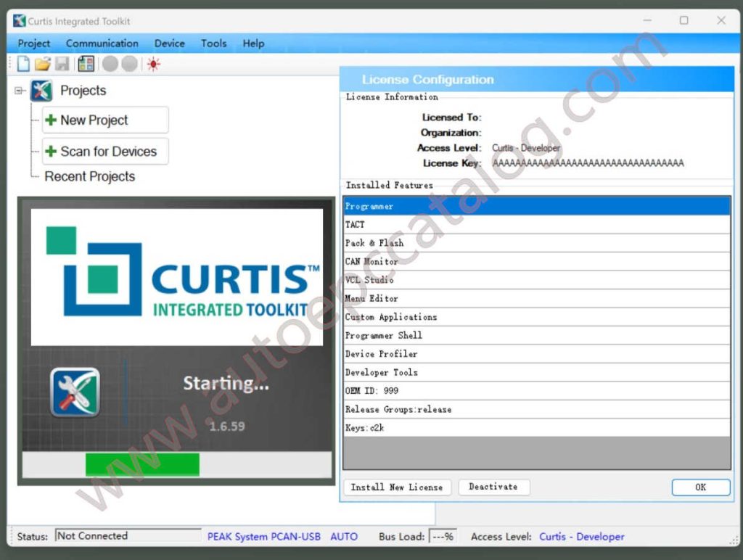Open the Device menu
The image size is (743, 560).
click(x=169, y=44)
